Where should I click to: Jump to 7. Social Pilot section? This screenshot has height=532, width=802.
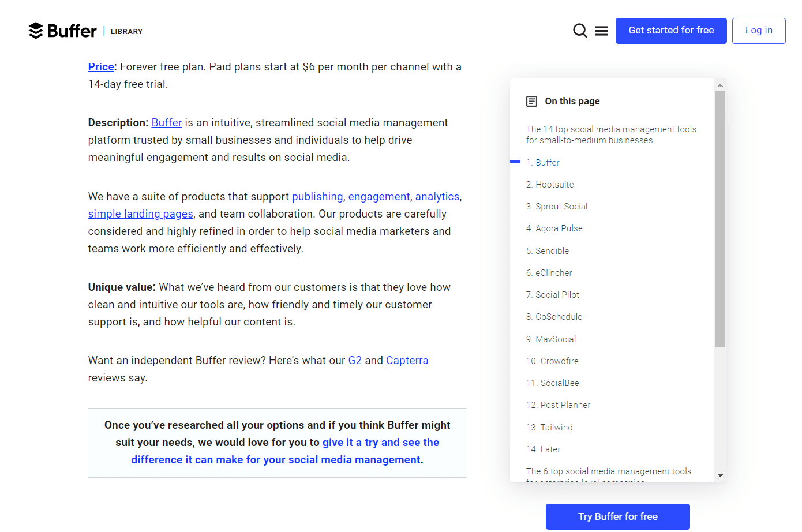tap(553, 295)
